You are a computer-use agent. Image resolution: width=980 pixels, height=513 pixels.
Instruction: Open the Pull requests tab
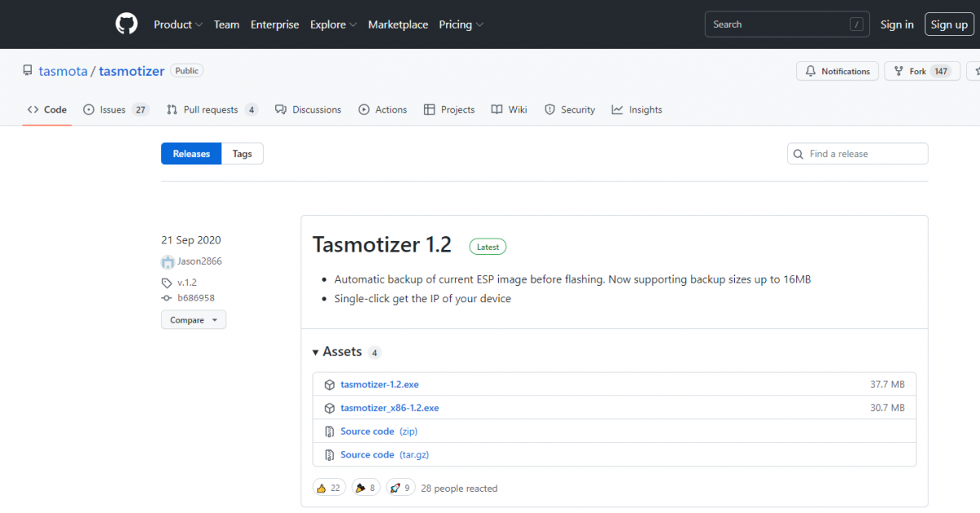(x=212, y=109)
